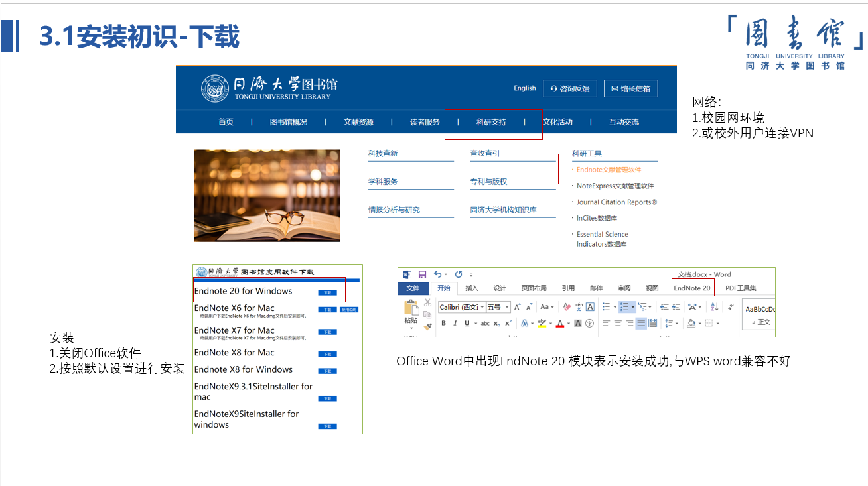Toggle Bold formatting in Word ribbon

pyautogui.click(x=443, y=323)
